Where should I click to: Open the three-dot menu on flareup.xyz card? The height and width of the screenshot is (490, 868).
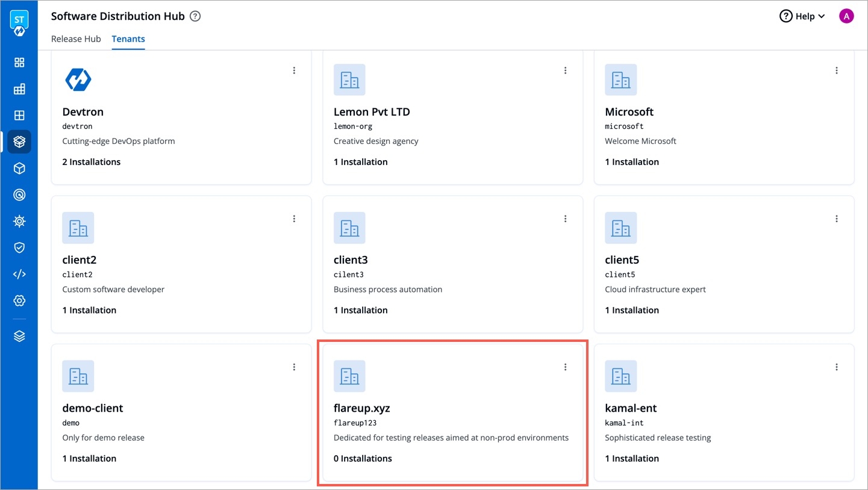[565, 367]
